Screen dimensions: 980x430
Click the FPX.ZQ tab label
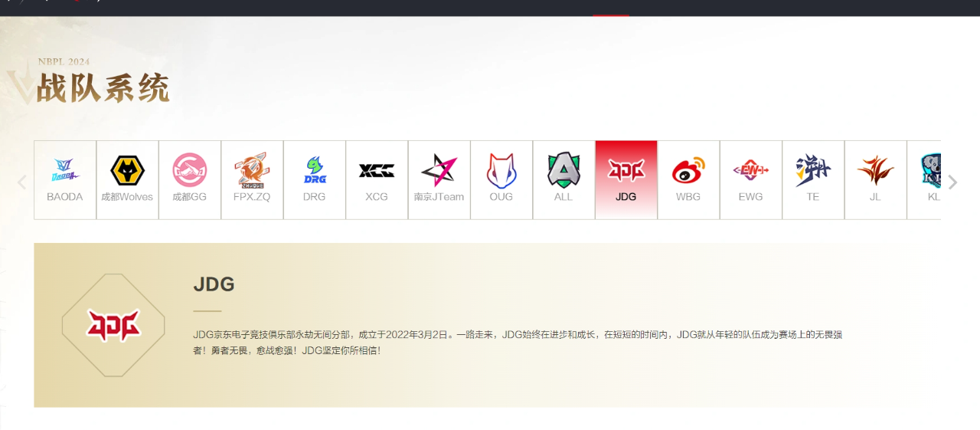pos(252,197)
